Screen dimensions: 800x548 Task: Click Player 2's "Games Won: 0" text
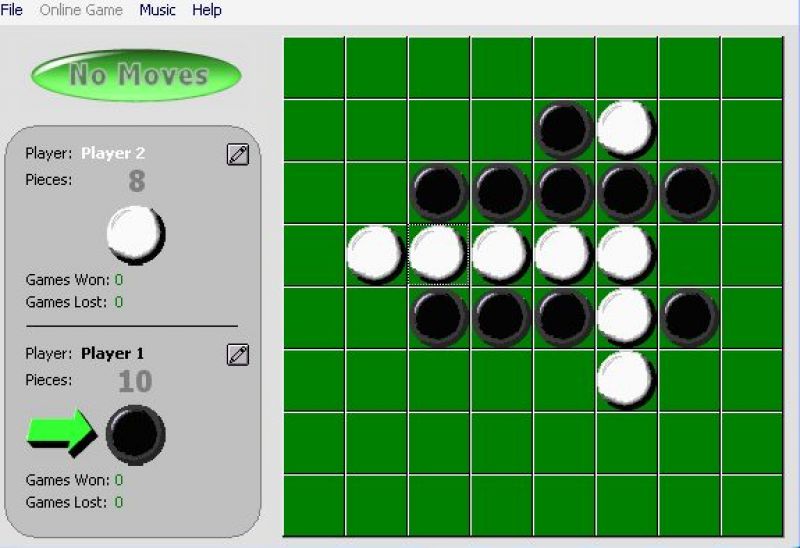(x=74, y=280)
